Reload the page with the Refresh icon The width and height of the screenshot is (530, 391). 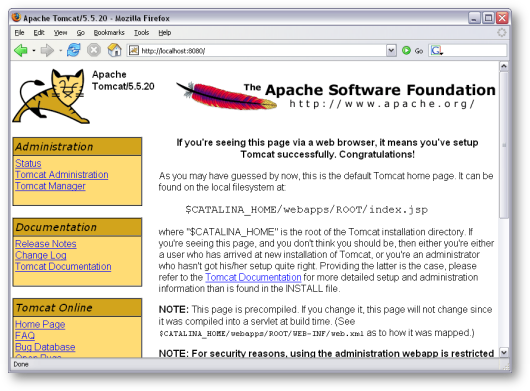pyautogui.click(x=73, y=50)
